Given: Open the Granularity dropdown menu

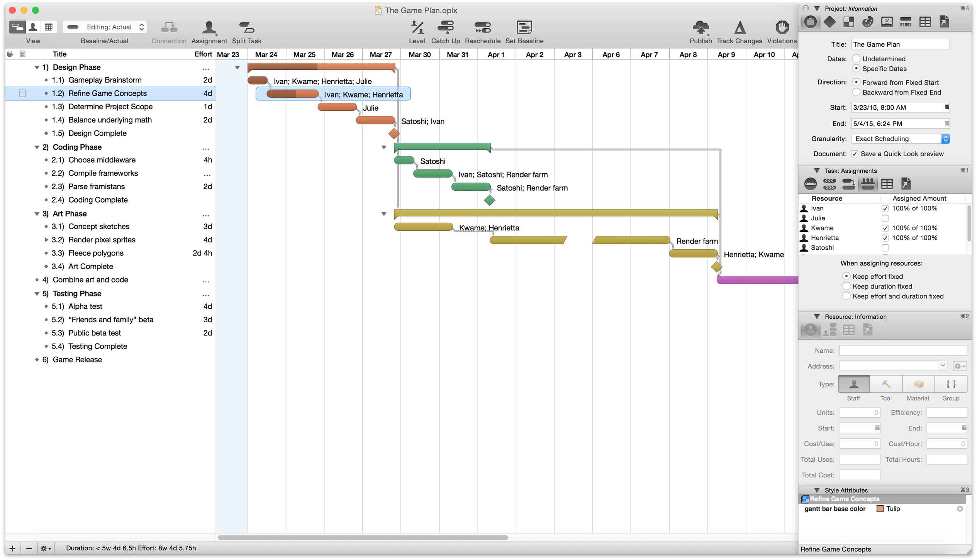Looking at the screenshot, I should 899,139.
